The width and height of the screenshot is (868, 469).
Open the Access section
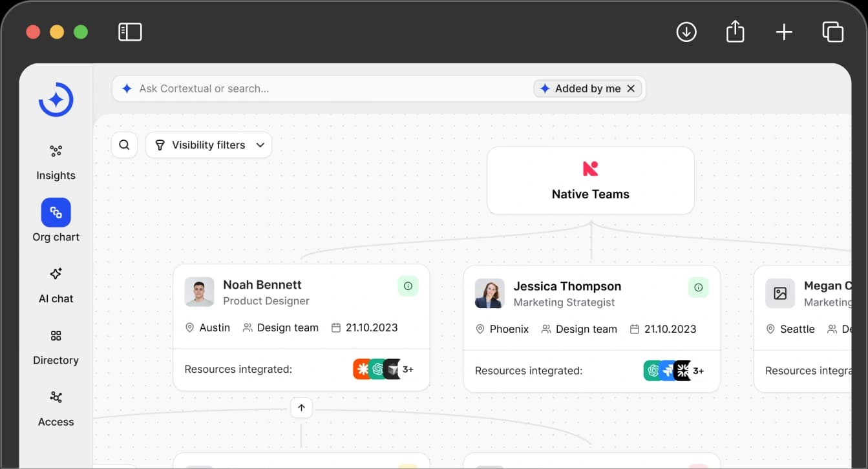click(x=56, y=408)
